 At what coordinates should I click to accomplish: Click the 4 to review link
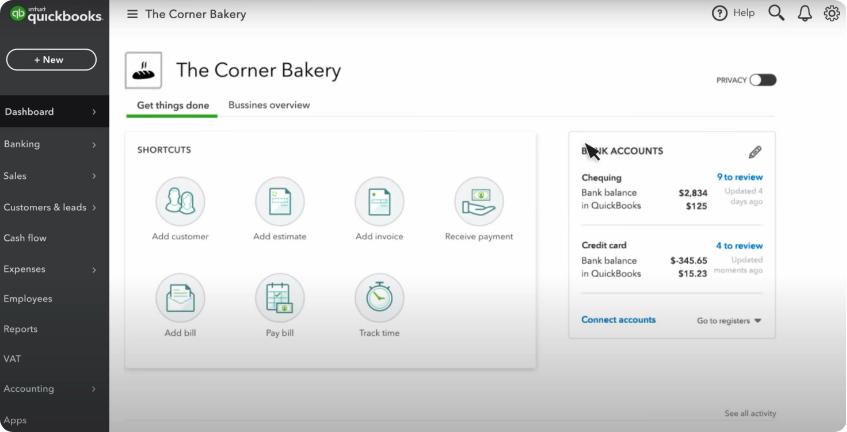pos(740,246)
